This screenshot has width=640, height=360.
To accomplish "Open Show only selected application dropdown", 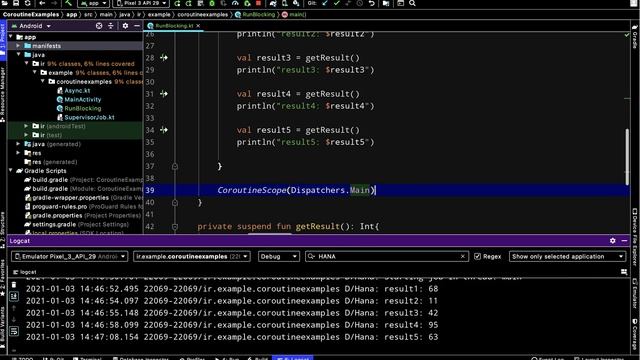I will point(567,256).
